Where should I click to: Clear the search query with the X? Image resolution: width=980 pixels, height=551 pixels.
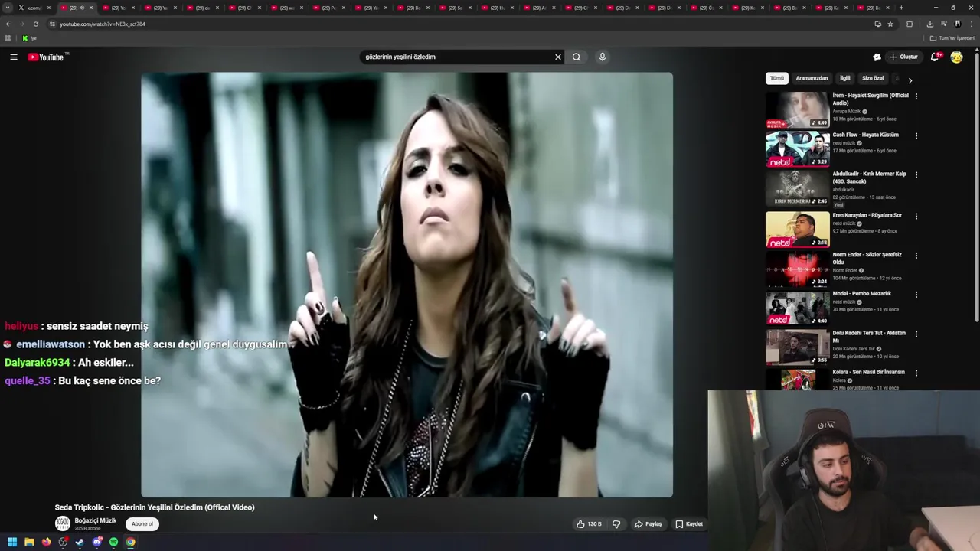557,57
